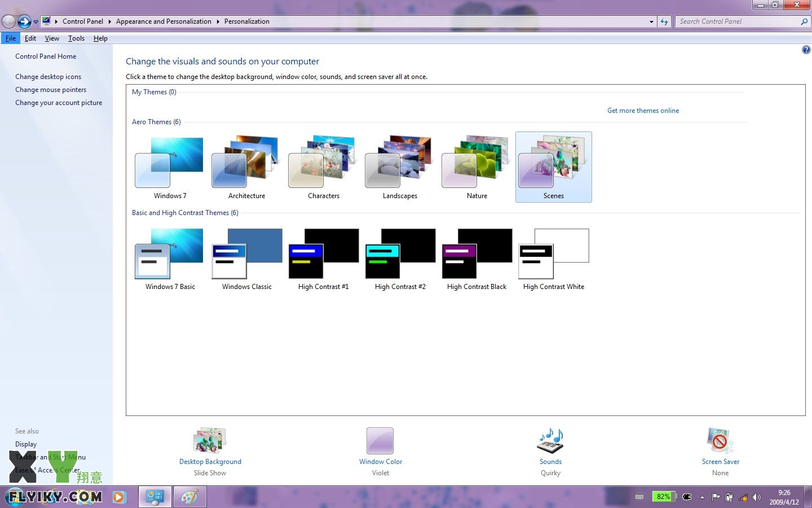Apply the High Contrast Black theme

[476, 259]
